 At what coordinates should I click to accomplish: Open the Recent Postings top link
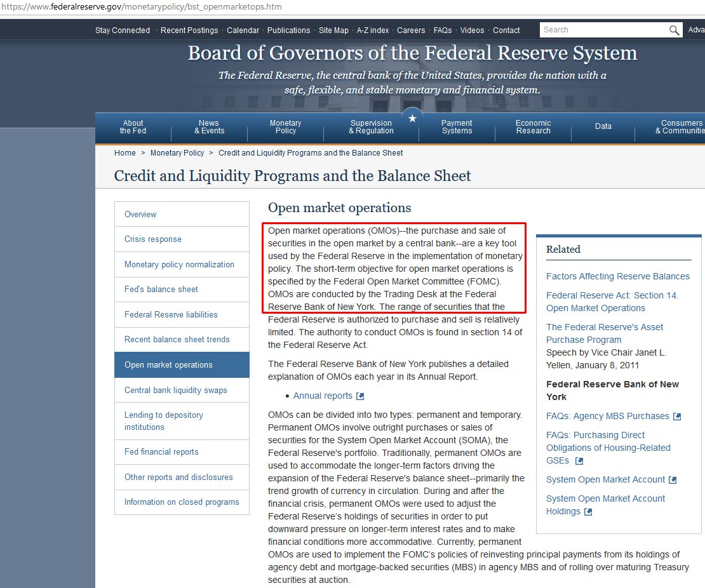[x=189, y=30]
